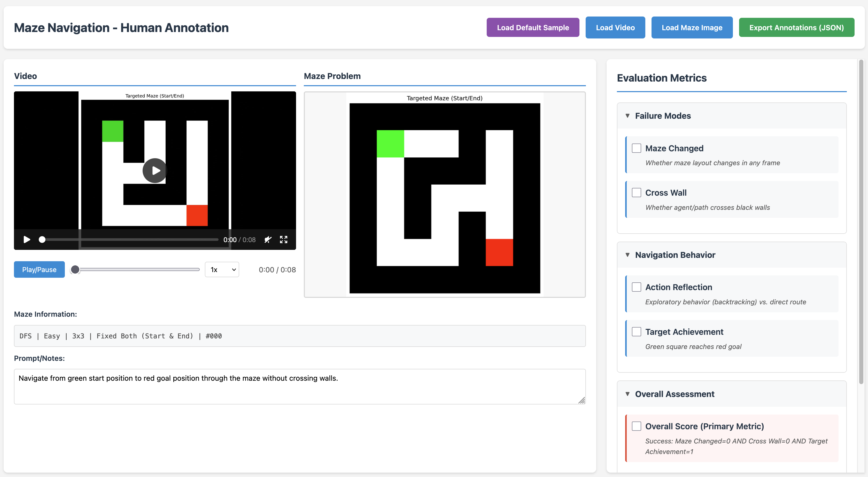Enable the Cross Wall checkbox
Viewport: 868px width, 477px height.
[636, 193]
